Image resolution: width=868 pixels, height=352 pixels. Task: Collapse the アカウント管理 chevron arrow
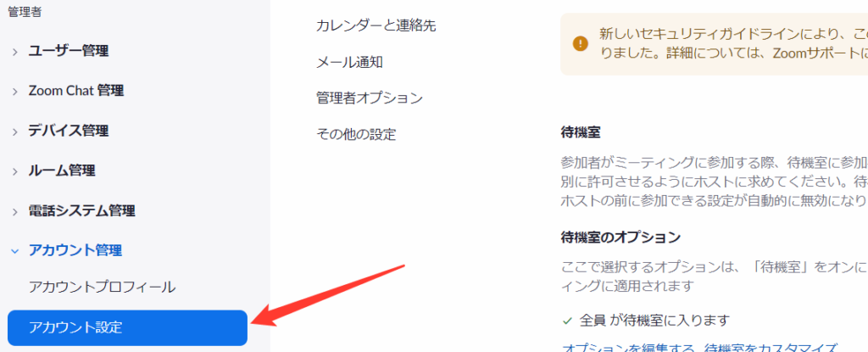coord(15,251)
